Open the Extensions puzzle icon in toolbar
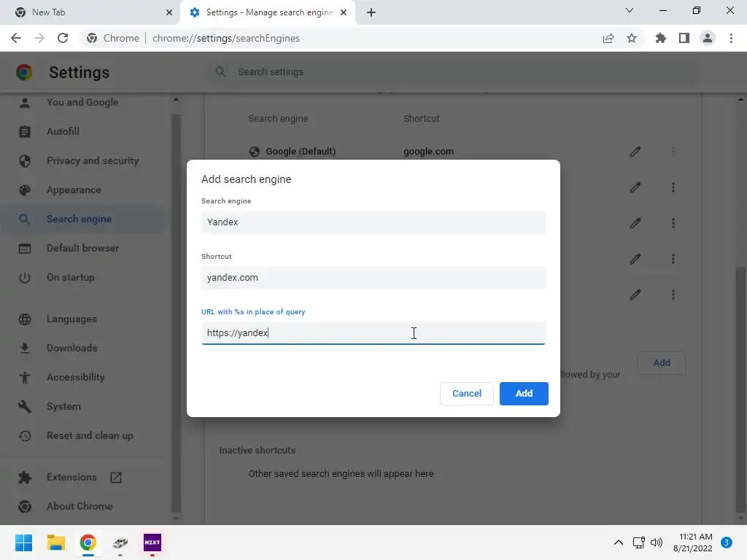Viewport: 747px width, 560px height. (661, 38)
